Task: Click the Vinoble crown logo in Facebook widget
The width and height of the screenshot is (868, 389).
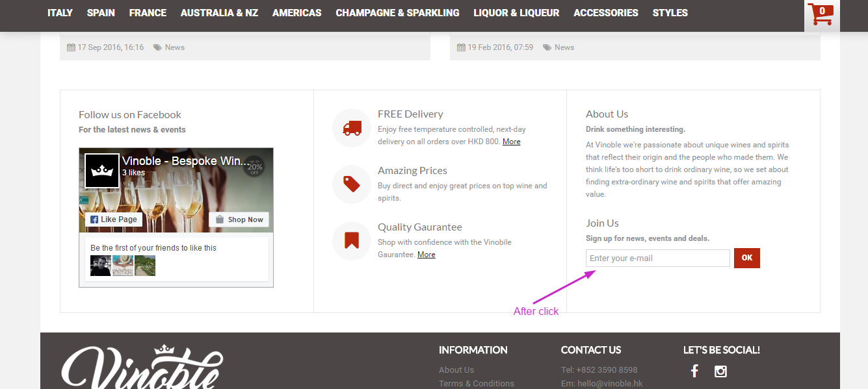Action: (102, 171)
